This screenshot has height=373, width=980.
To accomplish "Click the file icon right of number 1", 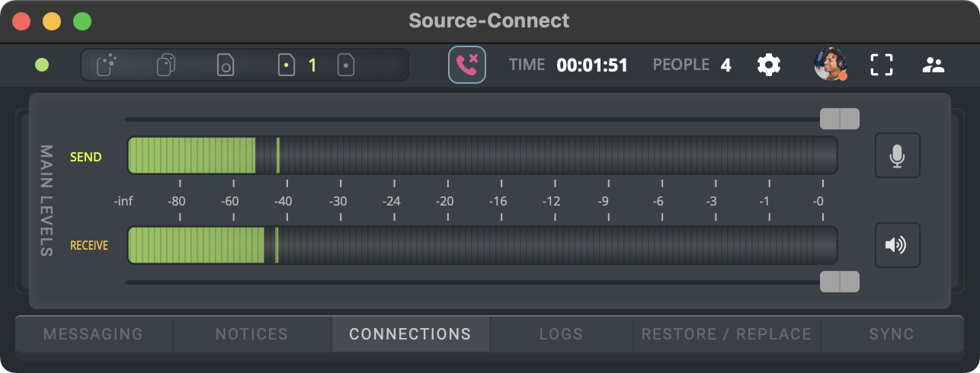I will pos(346,65).
